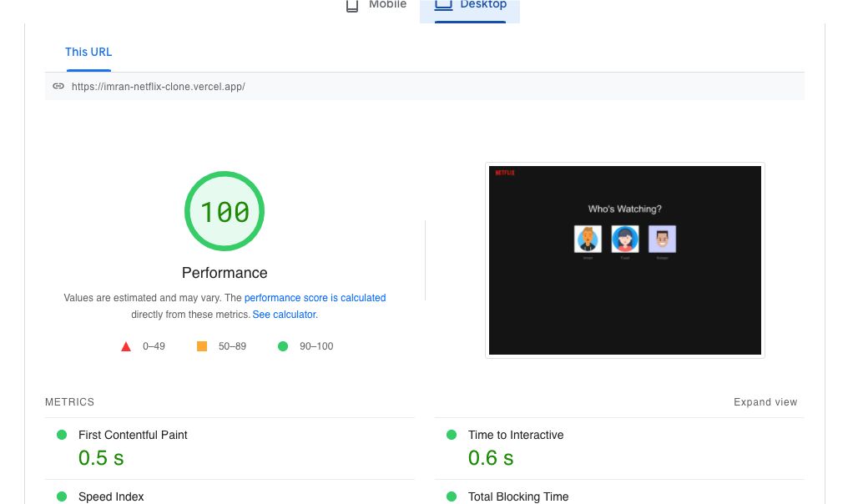The image size is (853, 504).
Task: Select the Desktop tab
Action: pyautogui.click(x=471, y=6)
